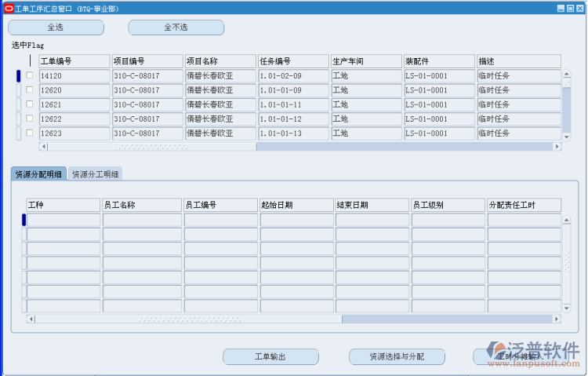The image size is (588, 376).
Task: Click the upper table's scroll-left arrow
Action: pyautogui.click(x=32, y=146)
